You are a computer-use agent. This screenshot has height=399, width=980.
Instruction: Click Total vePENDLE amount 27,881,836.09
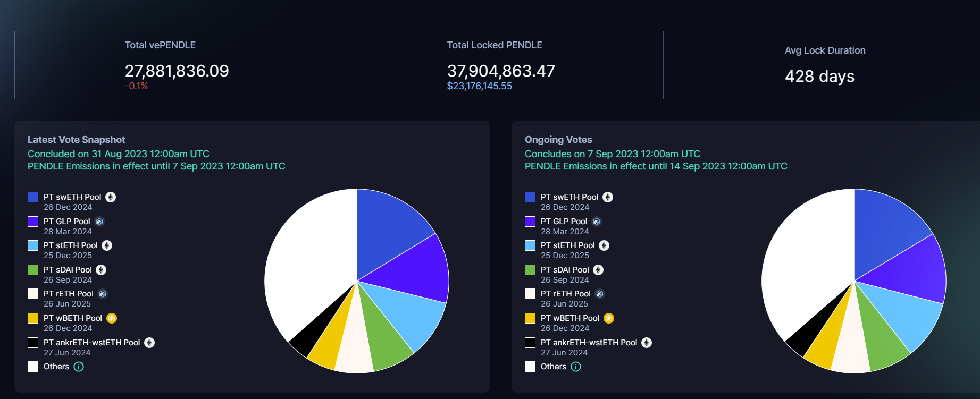click(x=177, y=71)
